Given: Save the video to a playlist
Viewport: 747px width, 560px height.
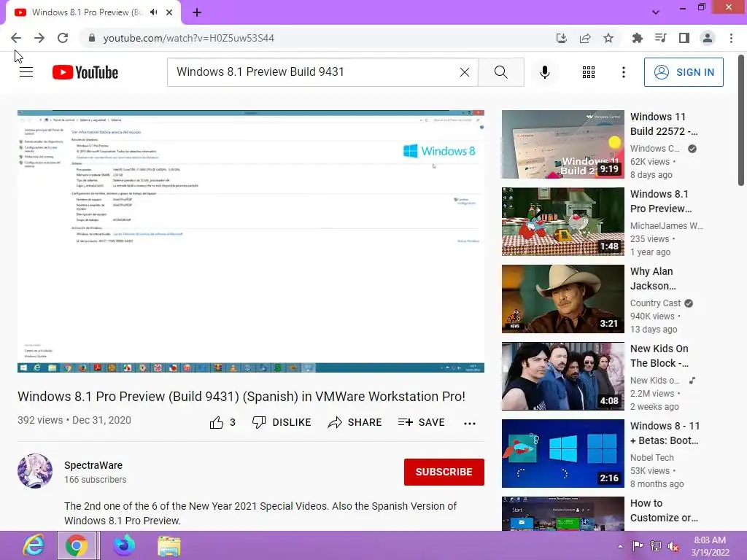Looking at the screenshot, I should 422,422.
